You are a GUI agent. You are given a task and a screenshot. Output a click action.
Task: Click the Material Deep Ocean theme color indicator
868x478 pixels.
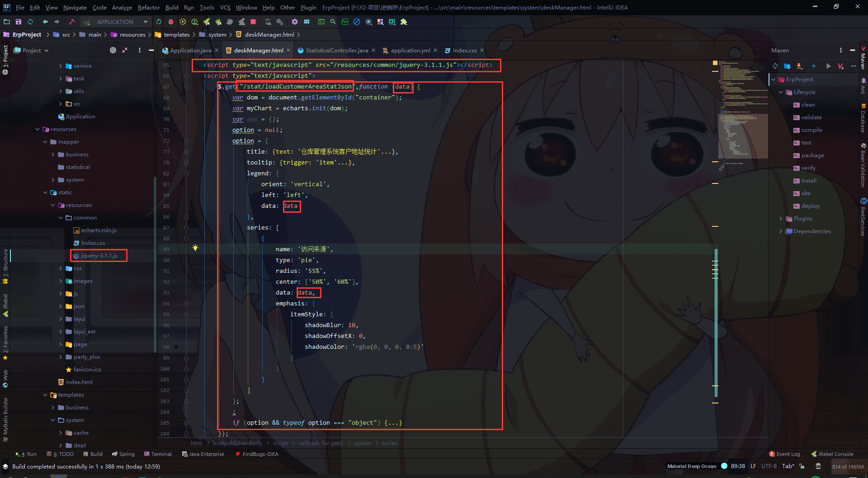pos(724,466)
